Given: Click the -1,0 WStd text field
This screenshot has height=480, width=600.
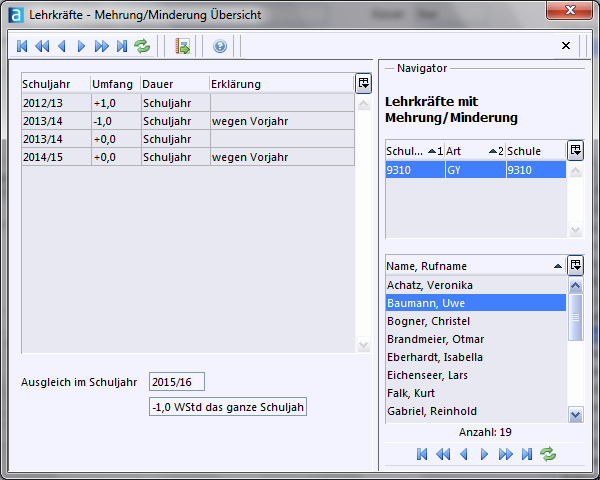Looking at the screenshot, I should pos(228,407).
